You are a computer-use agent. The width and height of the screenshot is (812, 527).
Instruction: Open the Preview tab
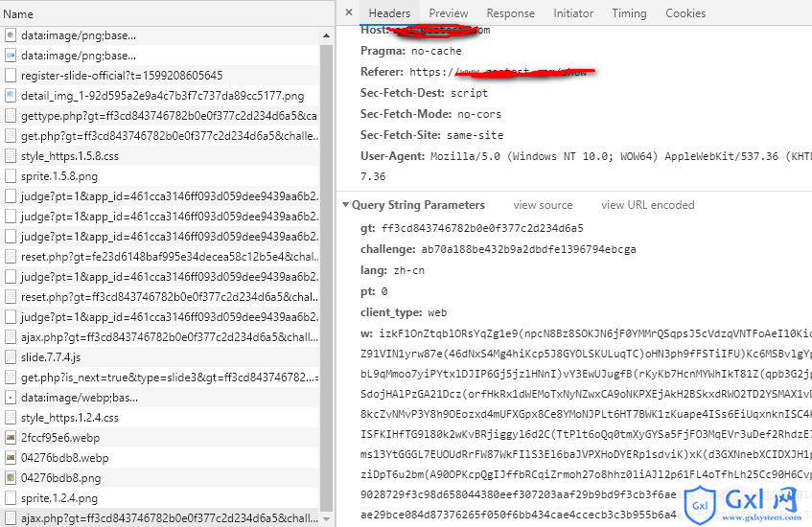coord(449,13)
